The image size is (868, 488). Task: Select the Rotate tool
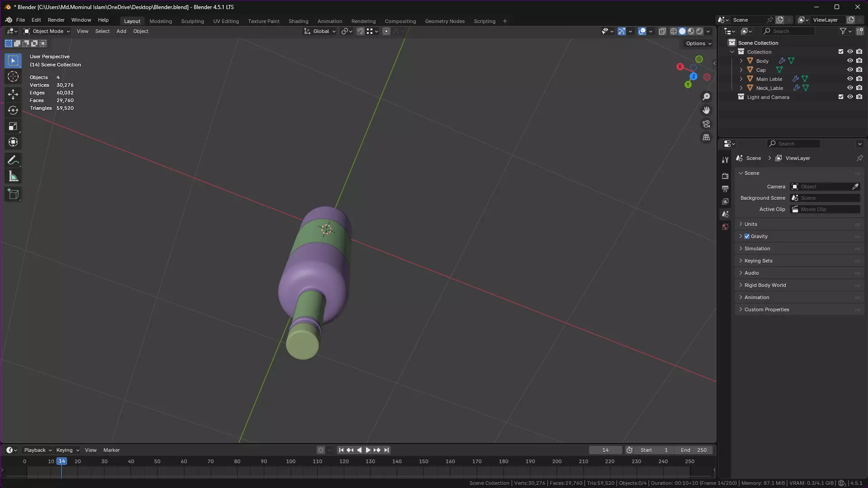[13, 110]
